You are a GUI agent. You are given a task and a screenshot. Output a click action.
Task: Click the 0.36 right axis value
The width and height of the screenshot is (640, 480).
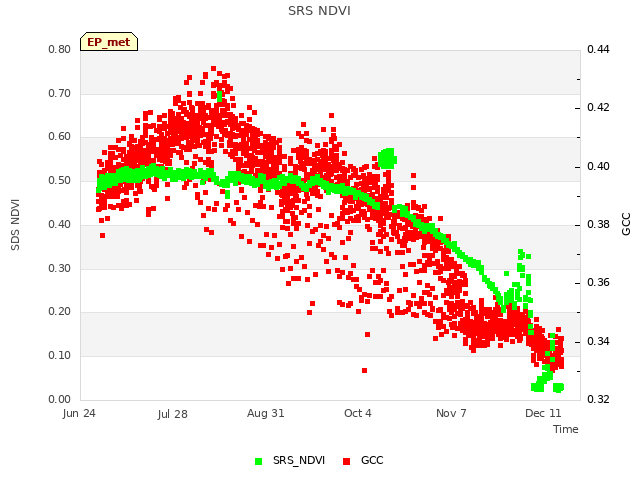point(598,282)
